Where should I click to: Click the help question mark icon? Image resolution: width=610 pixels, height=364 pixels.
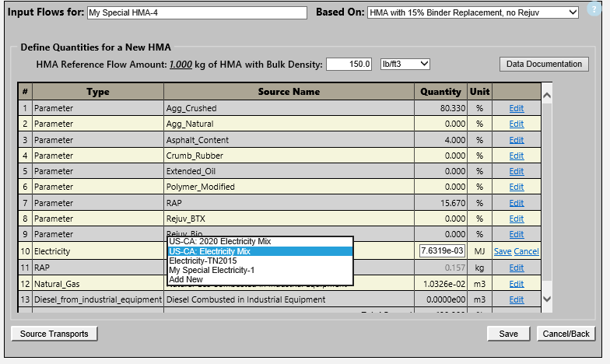595,9
